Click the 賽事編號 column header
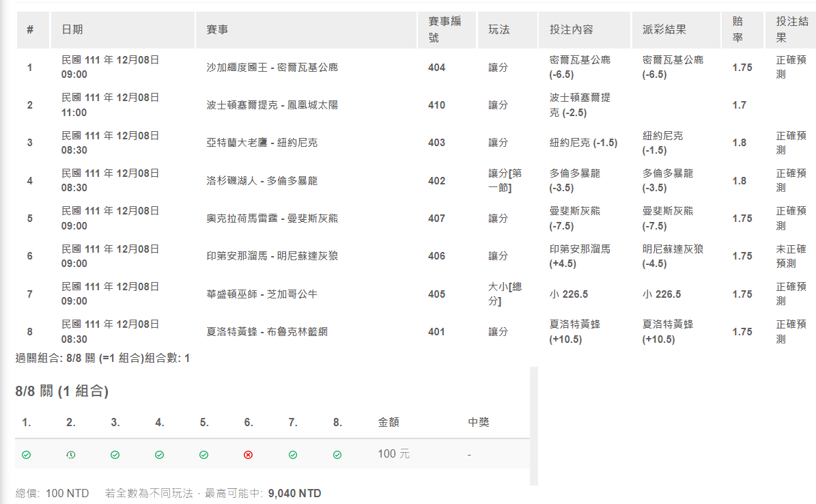This screenshot has width=816, height=504. click(x=447, y=29)
